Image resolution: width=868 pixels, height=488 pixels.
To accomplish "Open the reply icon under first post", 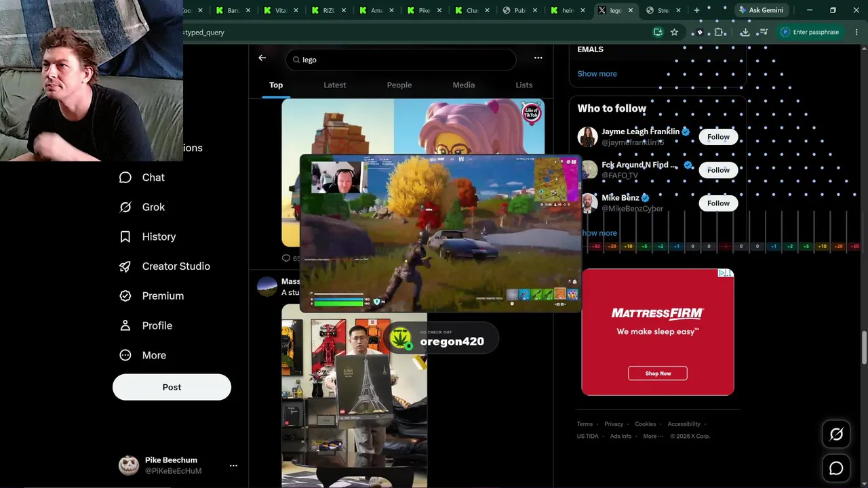I will point(286,258).
